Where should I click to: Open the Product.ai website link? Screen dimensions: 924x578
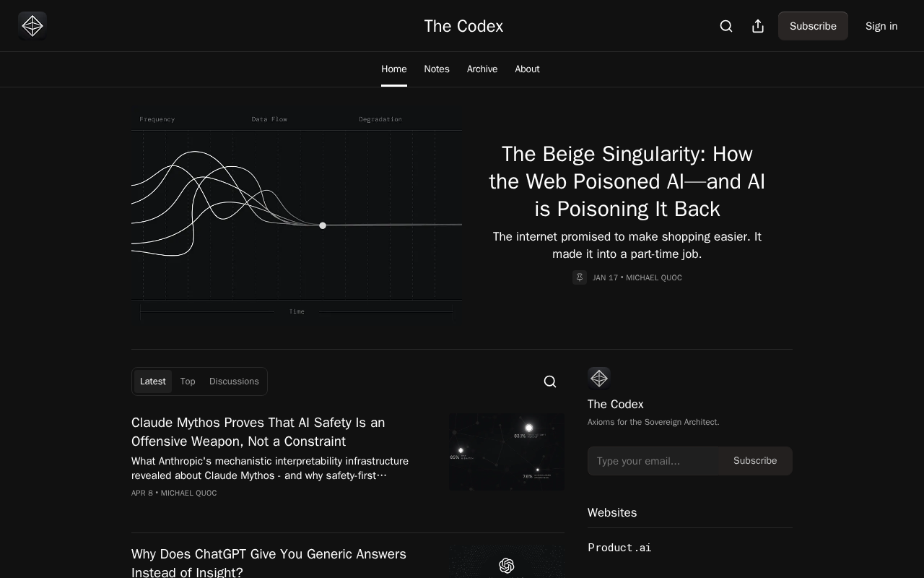click(619, 548)
